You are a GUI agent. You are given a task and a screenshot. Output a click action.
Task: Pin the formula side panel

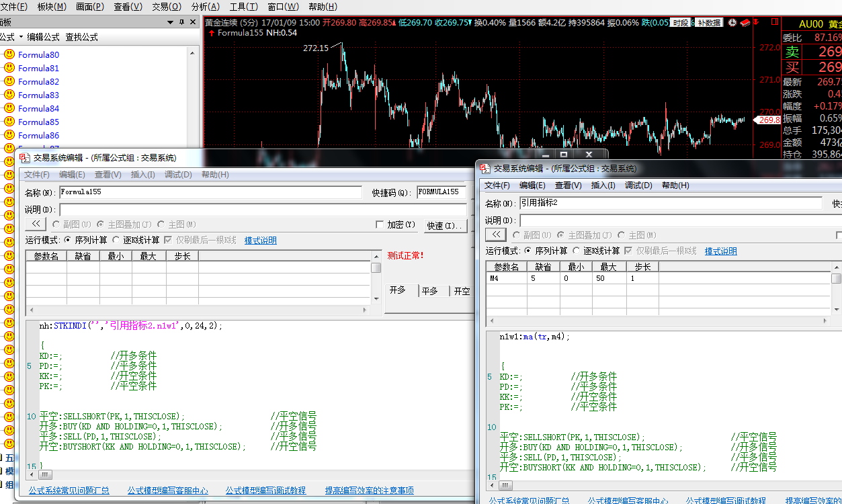(181, 22)
